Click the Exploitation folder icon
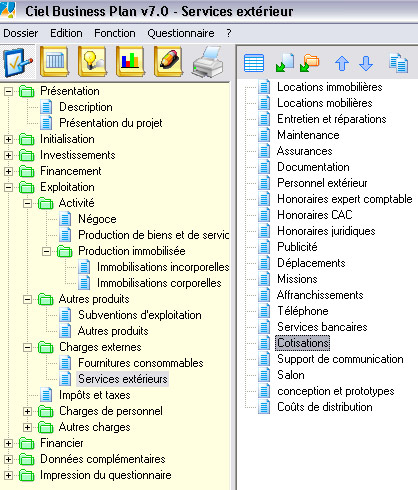Screen dimensions: 418x490 (x=27, y=187)
